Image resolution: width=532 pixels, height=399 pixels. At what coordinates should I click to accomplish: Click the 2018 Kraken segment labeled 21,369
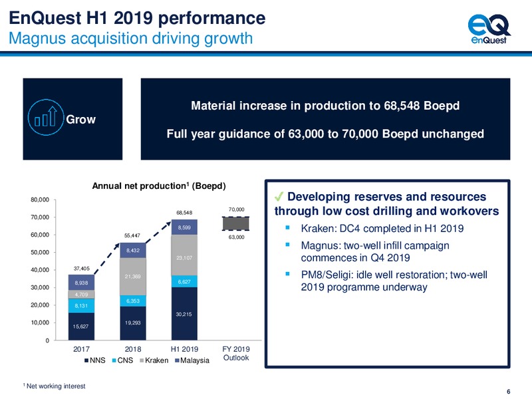point(133,277)
